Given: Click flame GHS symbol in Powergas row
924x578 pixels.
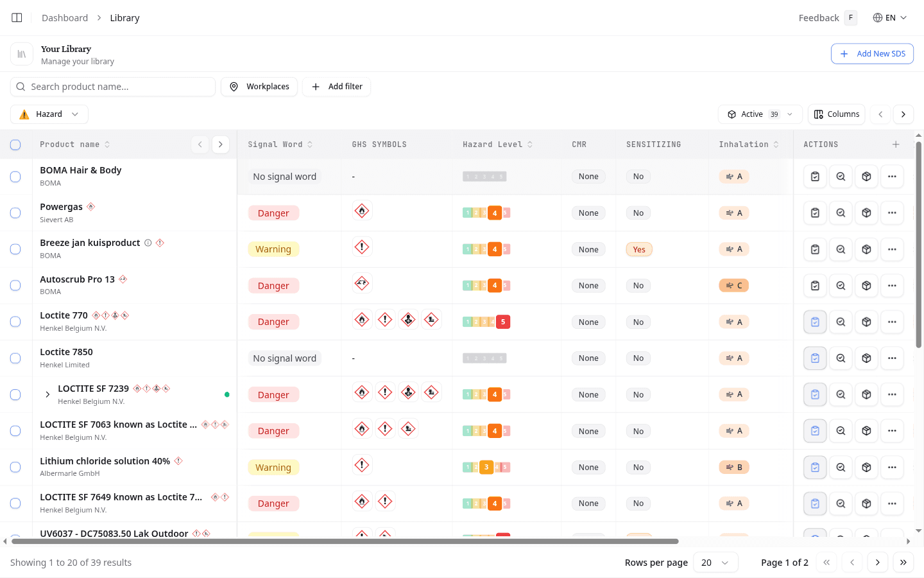Looking at the screenshot, I should 362,211.
